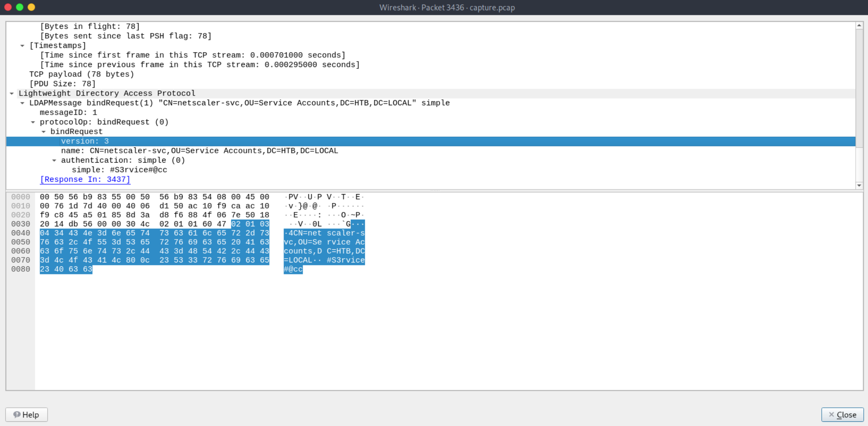Select the Bytes in flight: 78 row
This screenshot has width=868, height=426.
point(431,27)
